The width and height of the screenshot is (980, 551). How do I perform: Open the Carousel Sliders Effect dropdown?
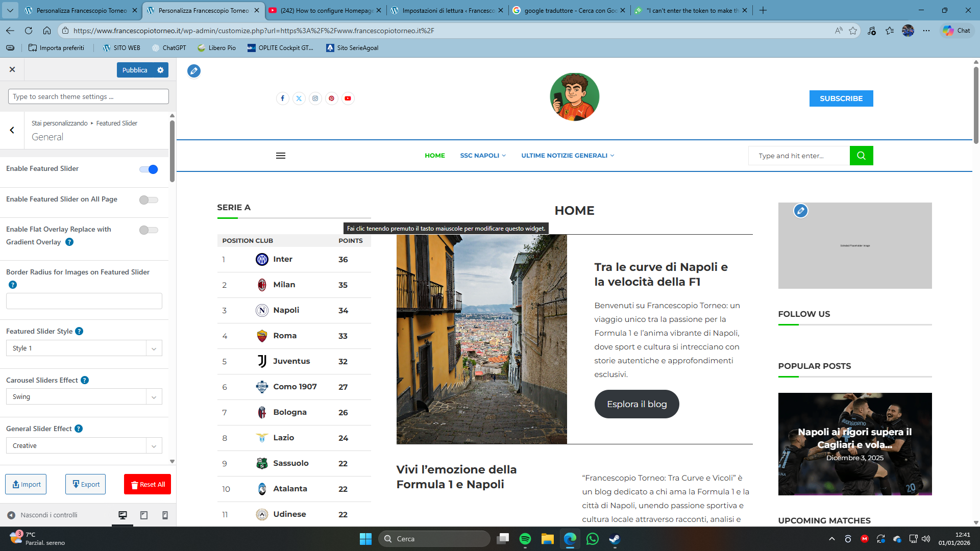click(84, 397)
